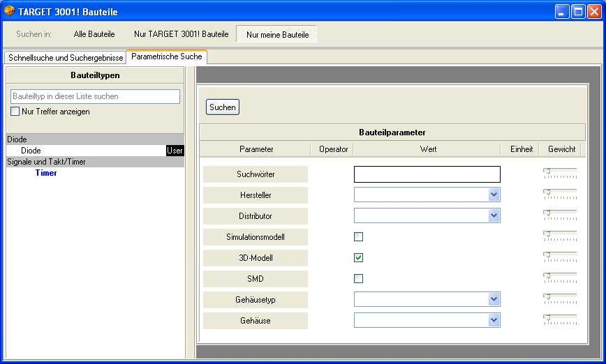Click the 'Bauteiltyp in dieser Liste suchen' field
Image resolution: width=606 pixels, height=364 pixels.
(95, 96)
